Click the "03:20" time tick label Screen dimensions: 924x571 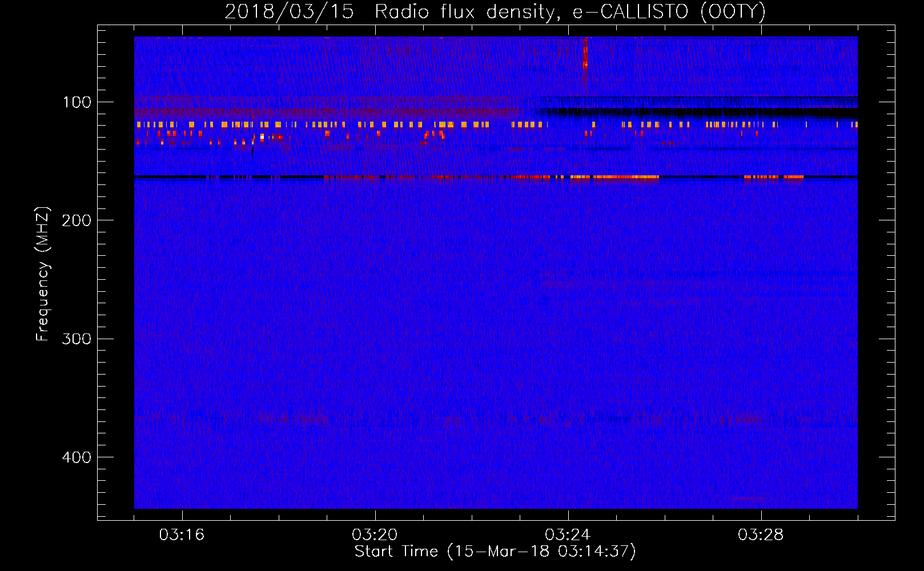pos(375,535)
